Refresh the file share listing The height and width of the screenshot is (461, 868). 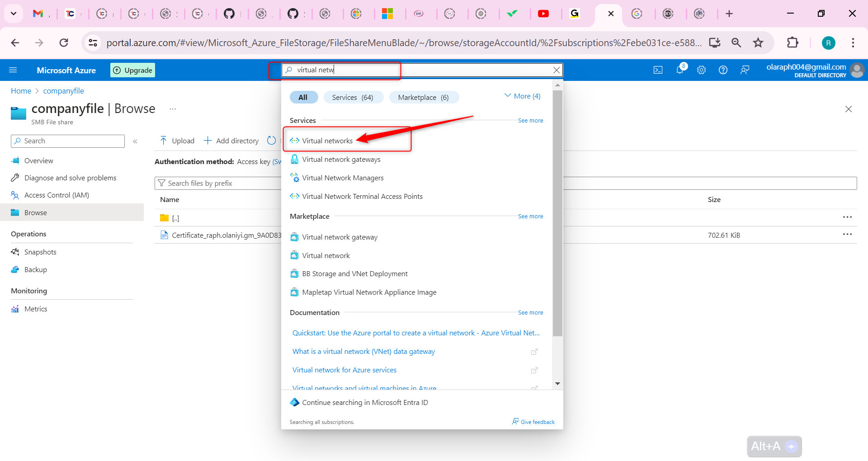point(271,141)
